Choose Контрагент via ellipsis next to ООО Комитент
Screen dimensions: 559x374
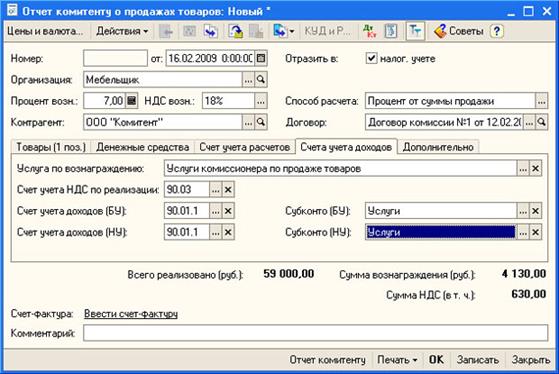coord(248,122)
